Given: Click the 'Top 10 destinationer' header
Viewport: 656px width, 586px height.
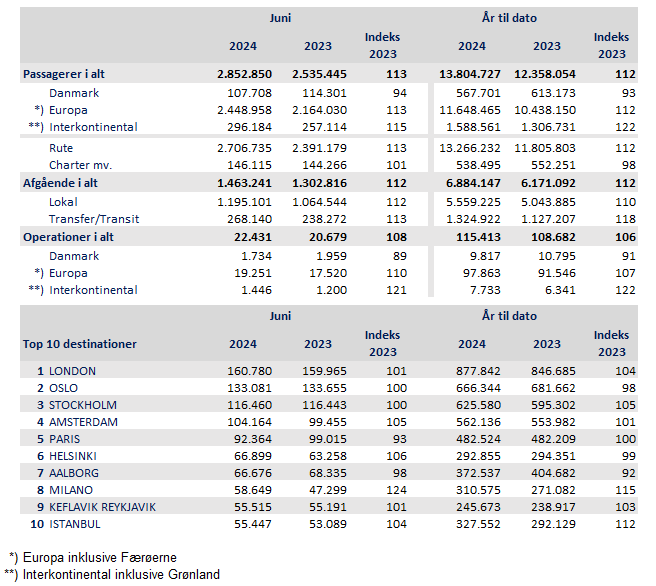Looking at the screenshot, I should pyautogui.click(x=79, y=344).
